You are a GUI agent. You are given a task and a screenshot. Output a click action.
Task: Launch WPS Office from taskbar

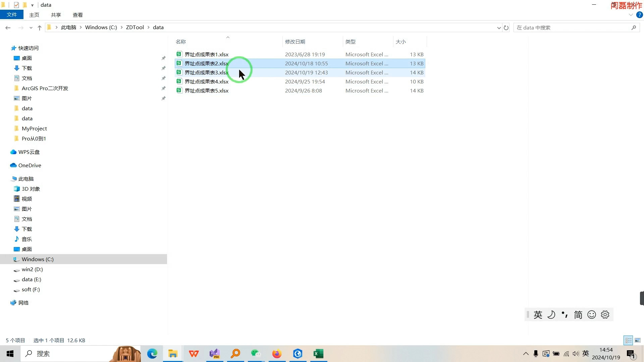pyautogui.click(x=194, y=354)
